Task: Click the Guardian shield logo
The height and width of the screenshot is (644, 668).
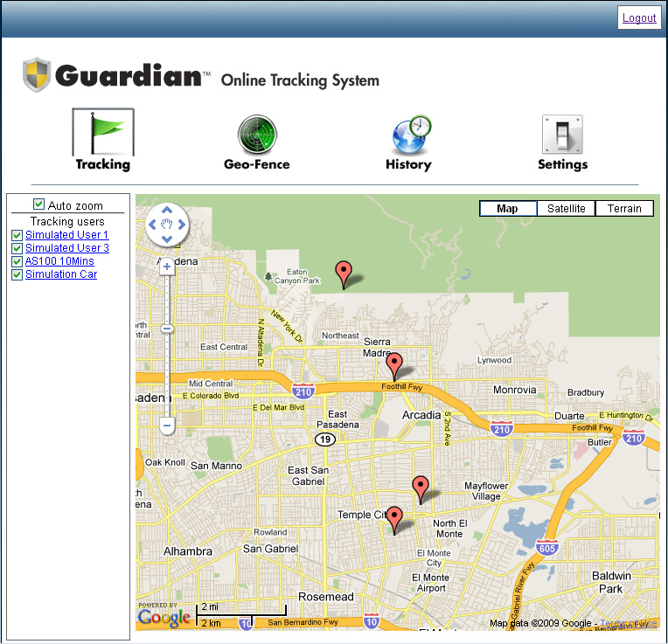Action: tap(37, 74)
